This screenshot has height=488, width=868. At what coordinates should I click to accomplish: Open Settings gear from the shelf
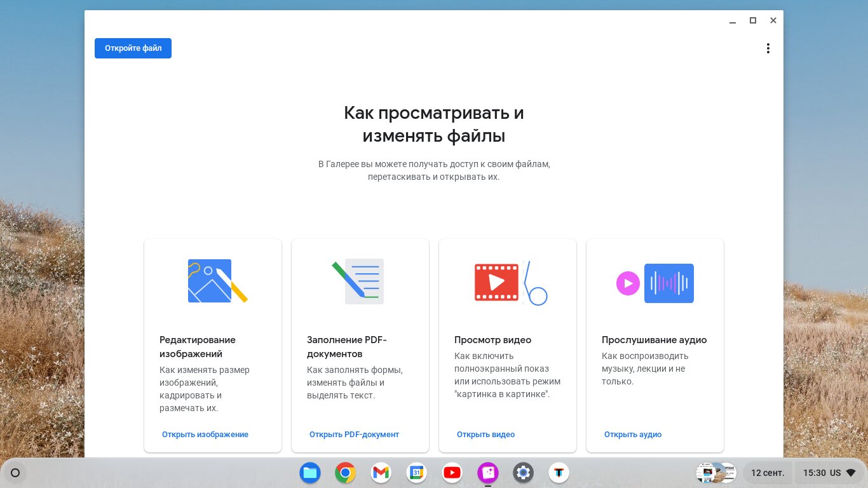(x=524, y=473)
